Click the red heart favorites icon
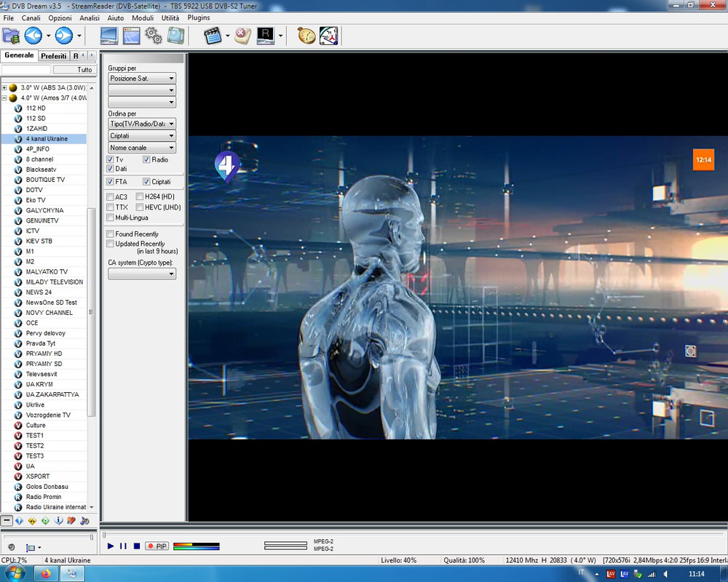Screen dimensions: 728x582 (x=71, y=521)
